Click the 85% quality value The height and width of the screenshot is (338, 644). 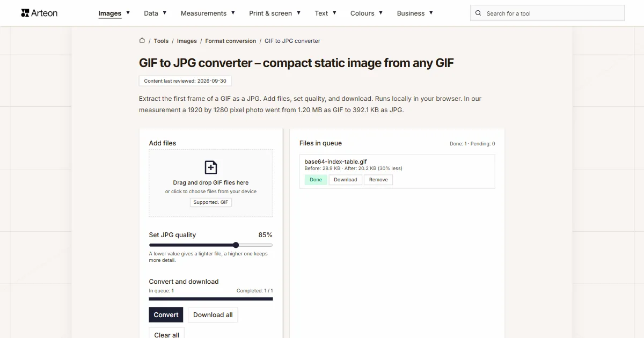pyautogui.click(x=265, y=235)
